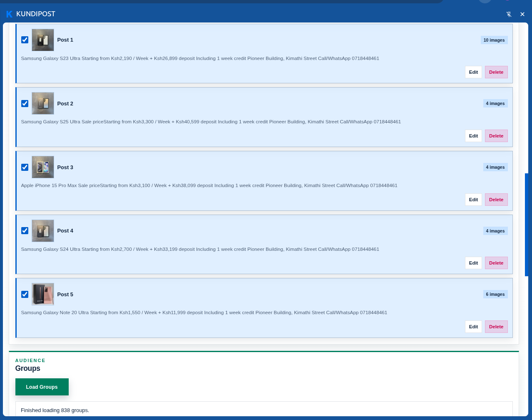The image size is (532, 420).
Task: Click the Samsung Galaxy Note 20 Ultra description
Action: (204, 312)
